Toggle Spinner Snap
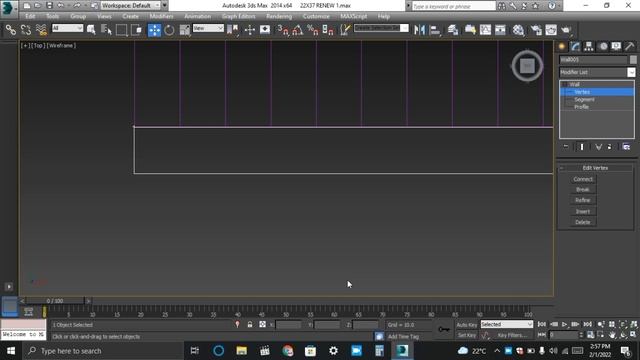Viewport: 640px width, 360px height. click(328, 30)
